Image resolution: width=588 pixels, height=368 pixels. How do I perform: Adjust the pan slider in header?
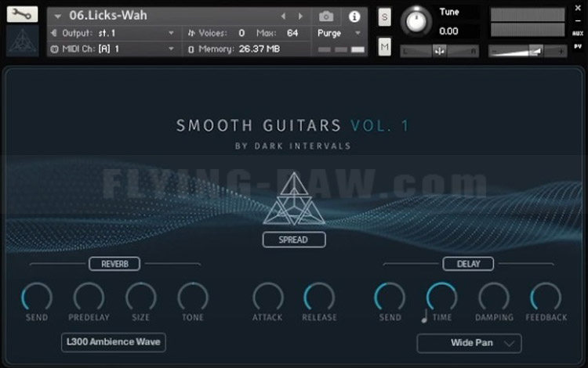point(439,51)
